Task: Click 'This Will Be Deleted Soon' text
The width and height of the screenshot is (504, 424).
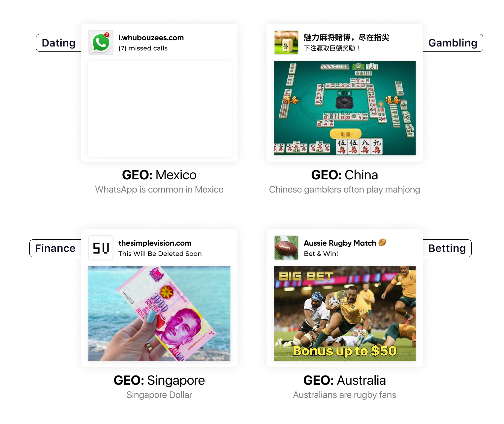Action: click(x=160, y=254)
